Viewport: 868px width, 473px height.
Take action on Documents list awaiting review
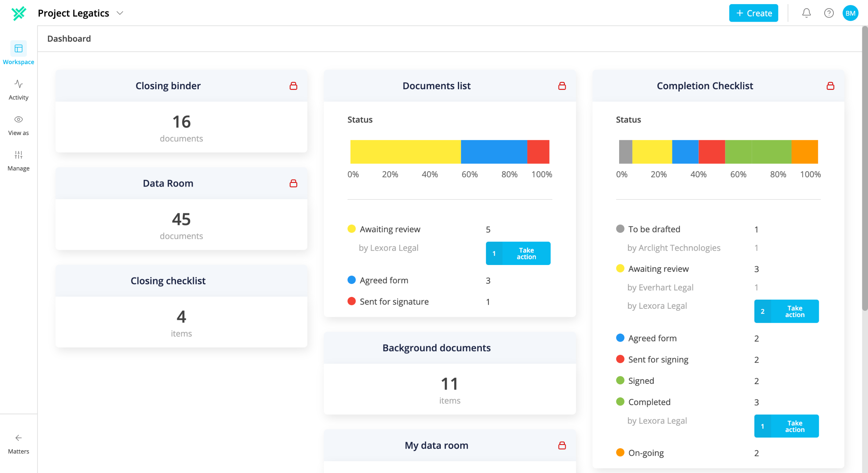[x=518, y=253]
